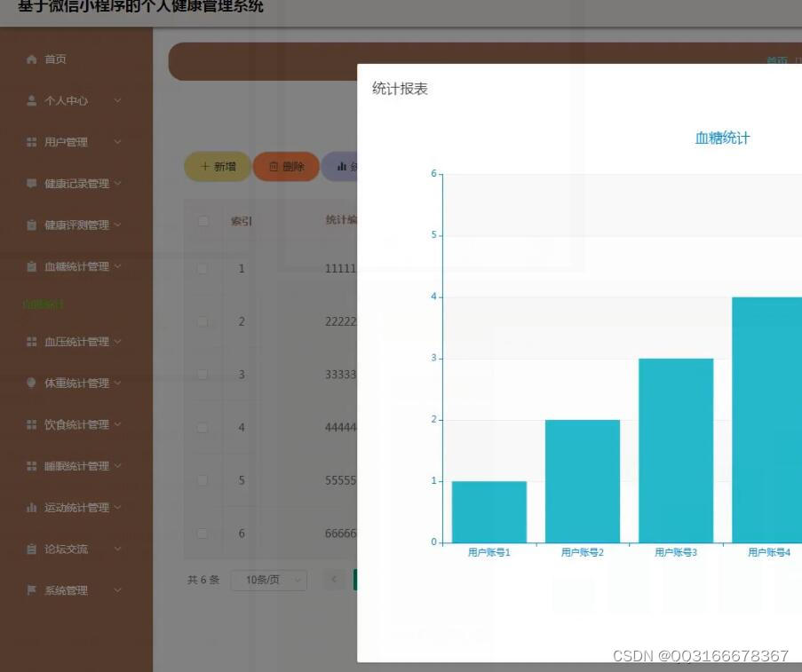Expand the 健康评测管理 chevron

[117, 225]
